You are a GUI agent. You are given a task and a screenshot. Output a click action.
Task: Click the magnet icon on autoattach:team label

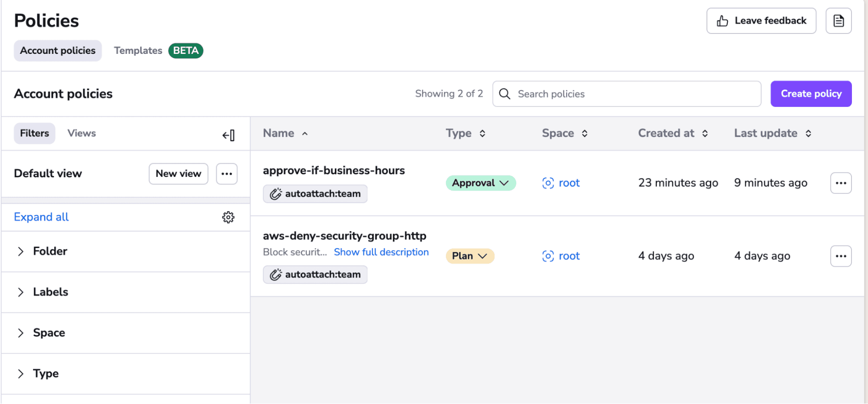click(275, 194)
